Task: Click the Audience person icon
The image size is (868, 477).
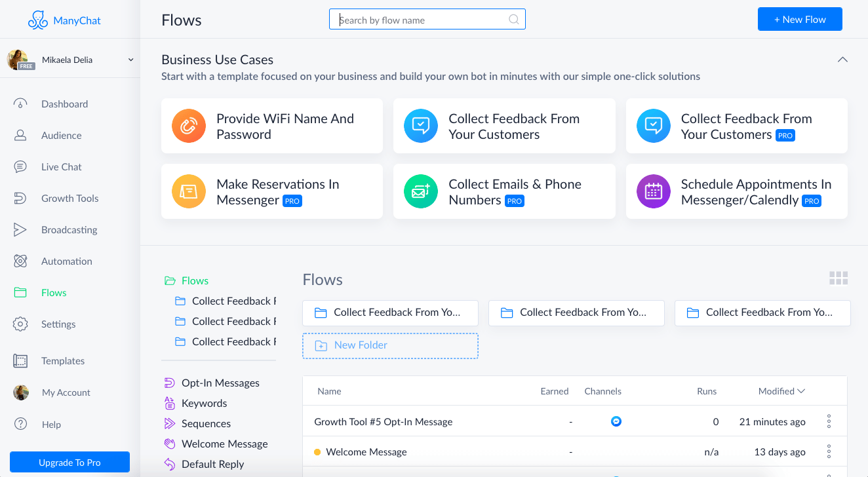Action: point(20,135)
